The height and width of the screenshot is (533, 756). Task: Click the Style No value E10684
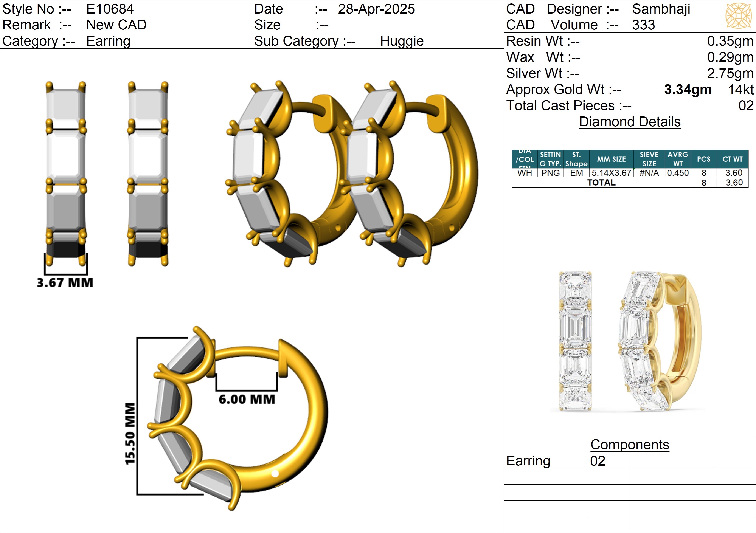click(110, 9)
